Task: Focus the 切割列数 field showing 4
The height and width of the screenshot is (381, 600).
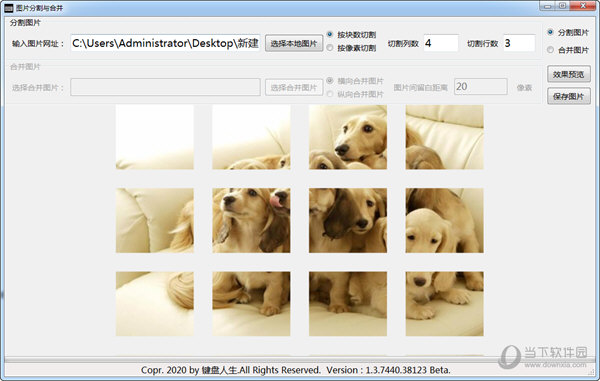Action: point(441,43)
